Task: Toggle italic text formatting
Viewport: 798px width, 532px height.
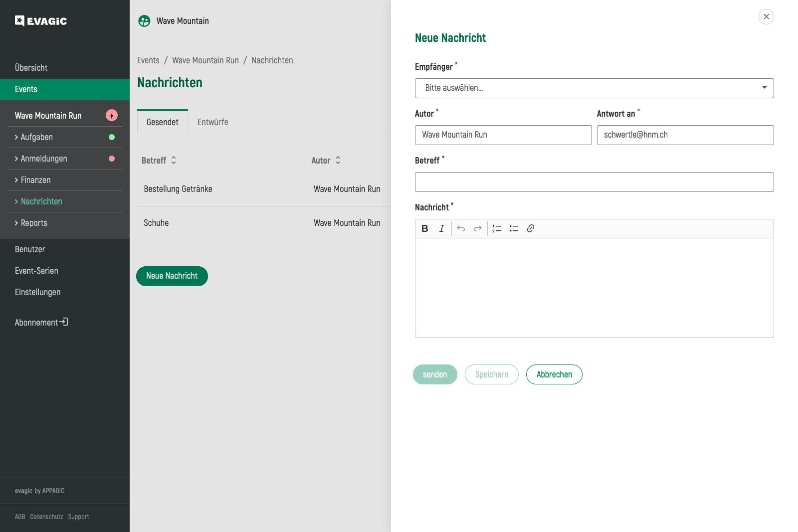Action: pyautogui.click(x=441, y=228)
